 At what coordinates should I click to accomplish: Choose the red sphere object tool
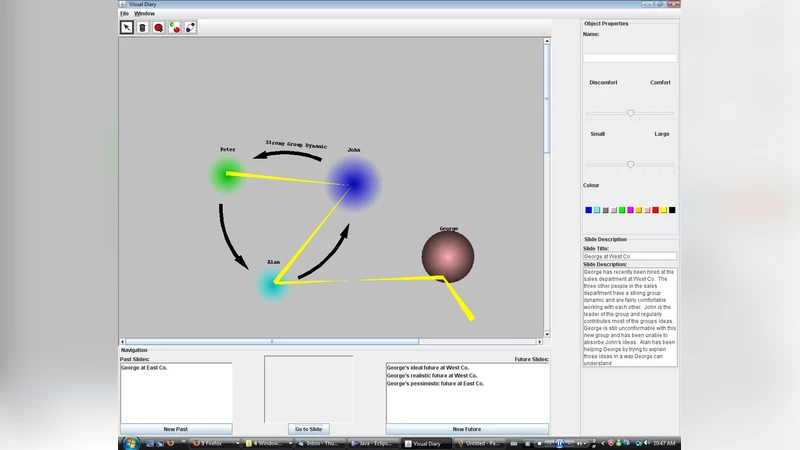click(159, 28)
